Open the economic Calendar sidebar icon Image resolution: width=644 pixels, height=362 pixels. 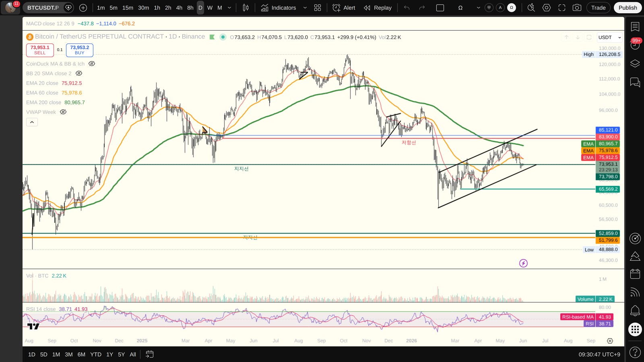point(635,274)
